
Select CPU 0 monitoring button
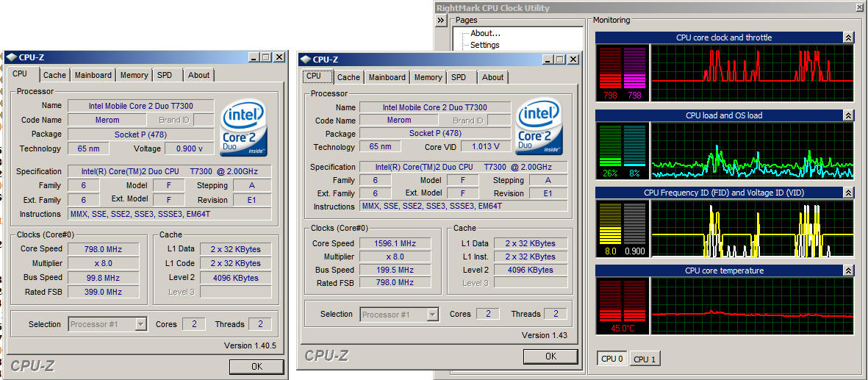click(612, 359)
